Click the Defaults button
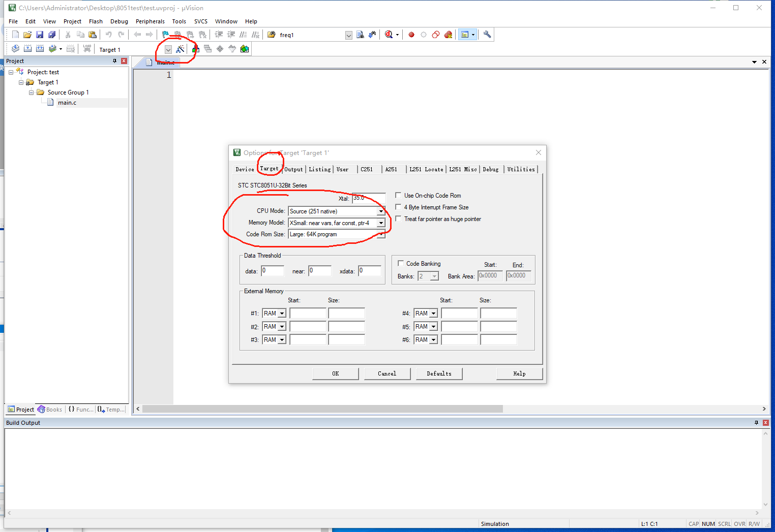 click(439, 373)
